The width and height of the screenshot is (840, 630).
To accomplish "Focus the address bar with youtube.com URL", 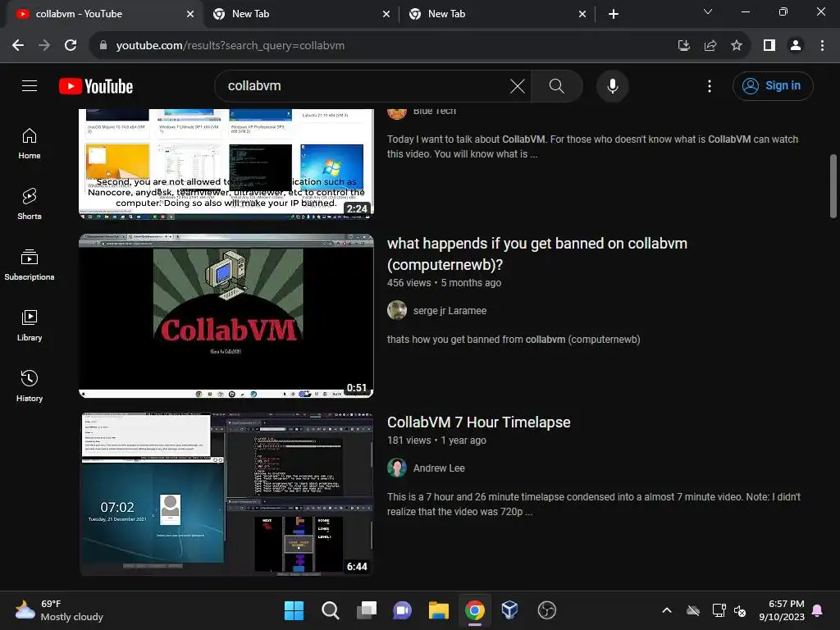I will pyautogui.click(x=231, y=46).
